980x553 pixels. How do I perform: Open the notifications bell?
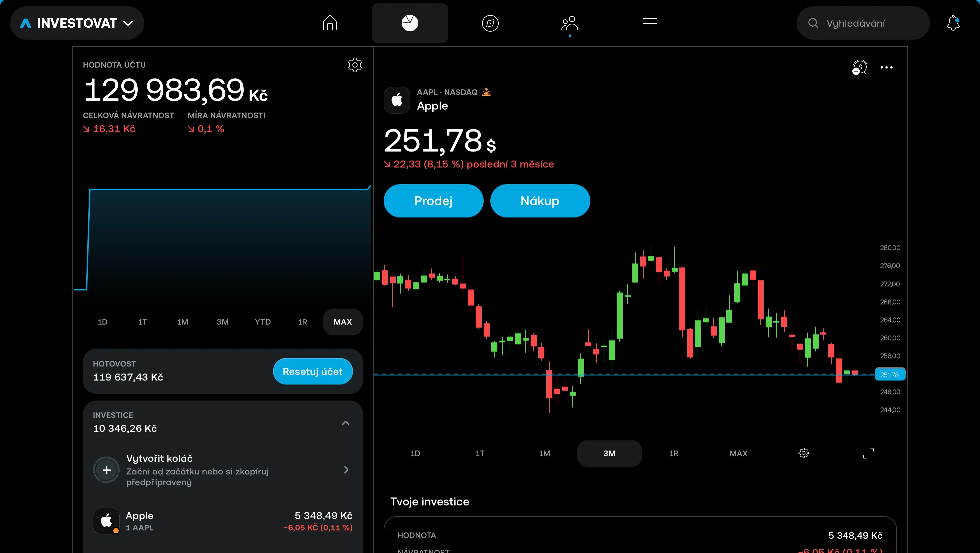coord(953,23)
